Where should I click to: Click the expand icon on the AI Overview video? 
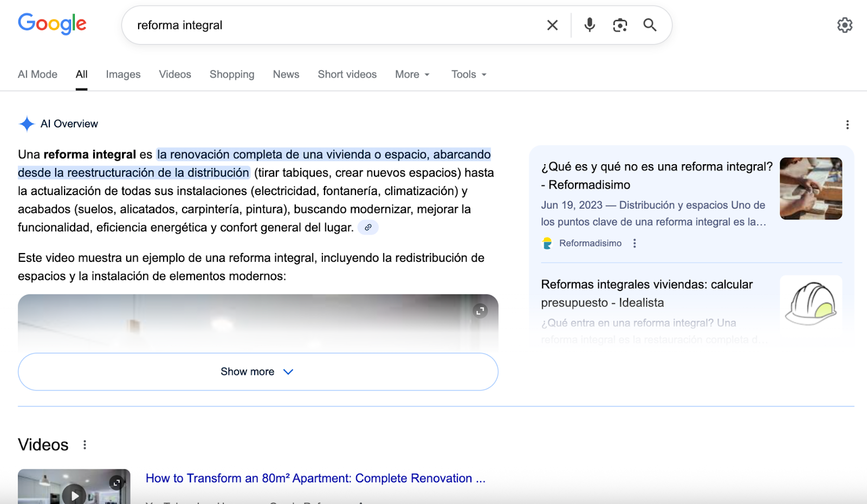click(x=480, y=311)
